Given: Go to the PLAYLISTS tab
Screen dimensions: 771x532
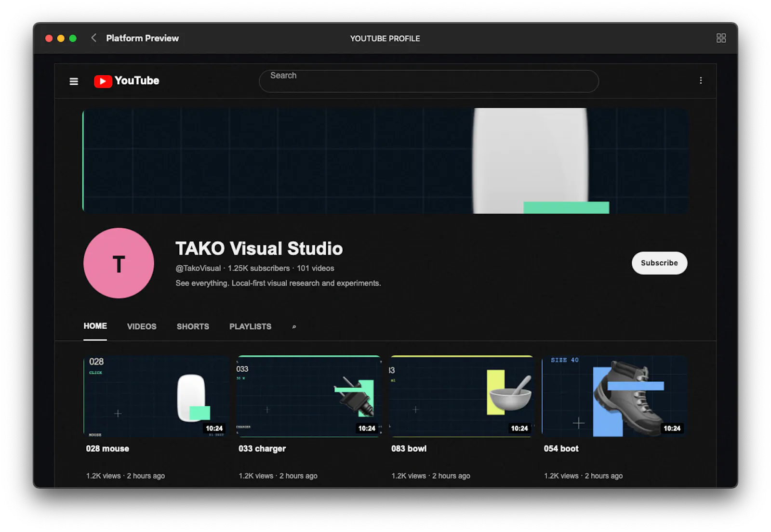Looking at the screenshot, I should coord(250,326).
